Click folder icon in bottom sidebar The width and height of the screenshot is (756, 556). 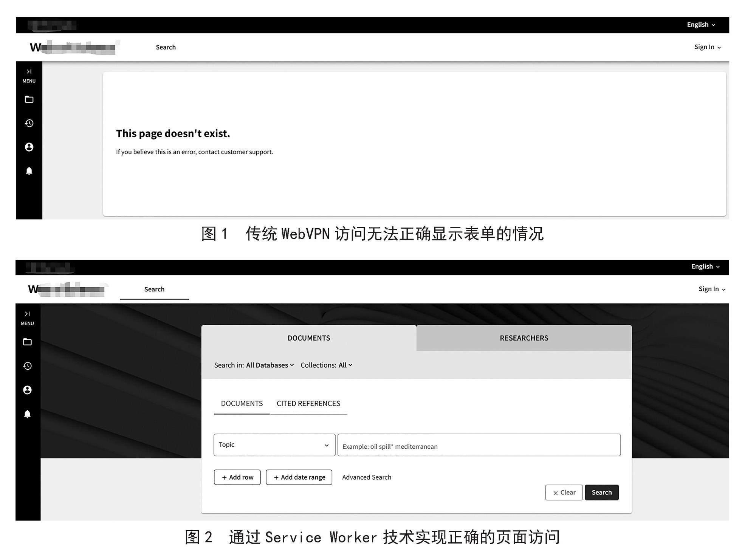point(27,342)
